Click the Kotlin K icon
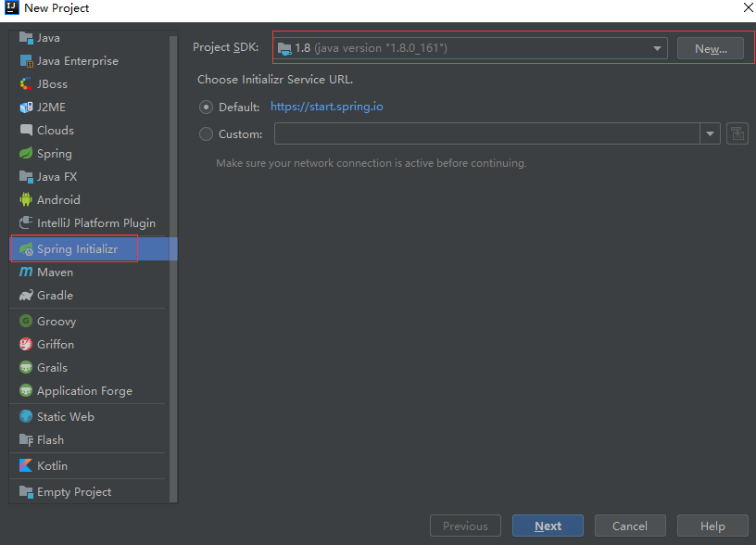The height and width of the screenshot is (545, 756). point(26,465)
